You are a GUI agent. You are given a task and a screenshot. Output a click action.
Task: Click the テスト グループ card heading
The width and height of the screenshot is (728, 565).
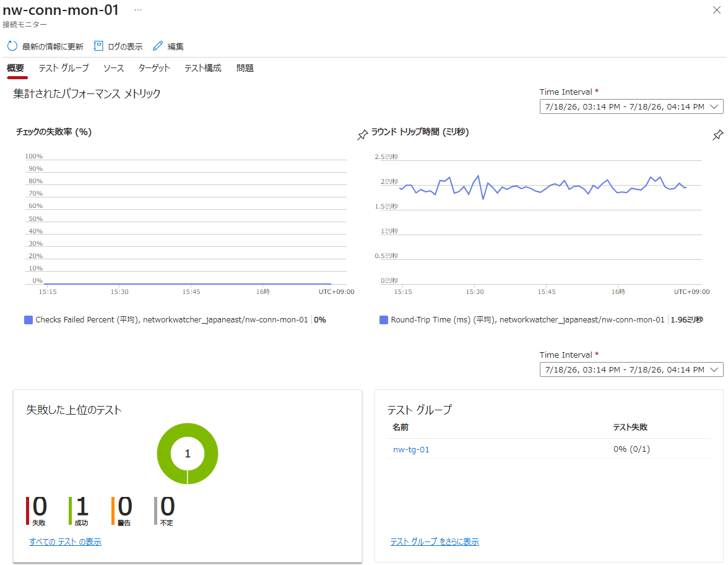[x=419, y=410]
